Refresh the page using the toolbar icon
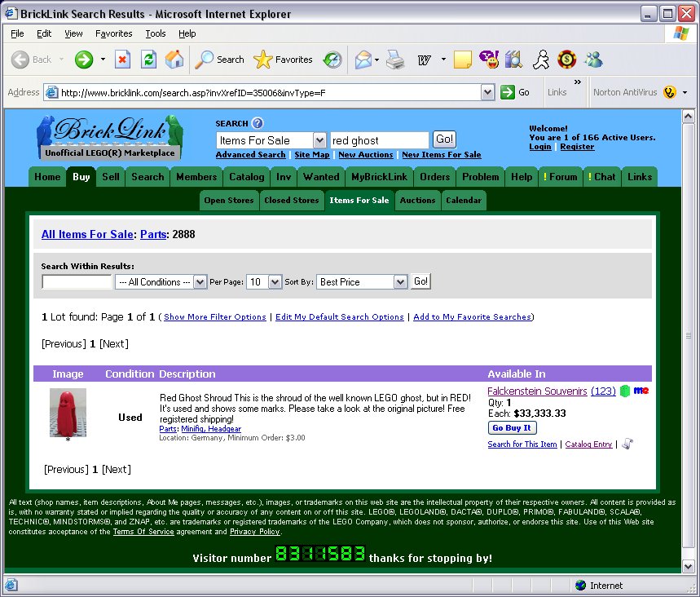 coord(148,60)
